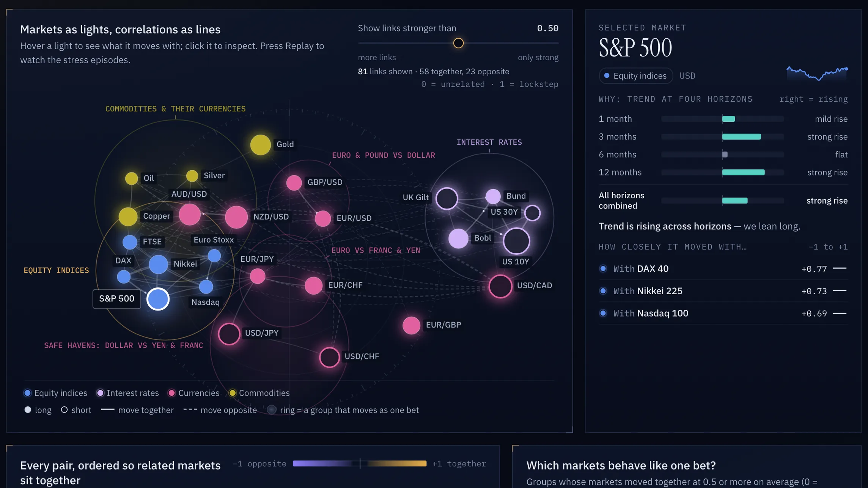868x488 pixels.
Task: Click the S&P 500 sparkline chart
Action: 817,74
